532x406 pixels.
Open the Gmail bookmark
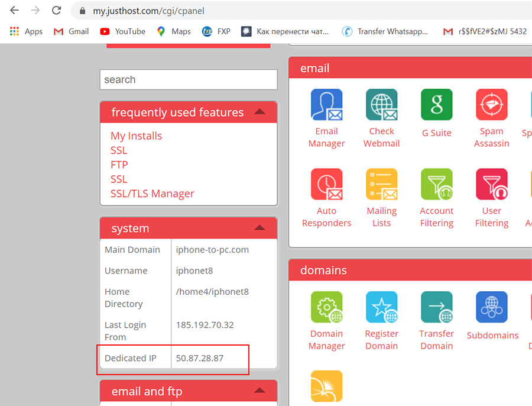(x=71, y=31)
